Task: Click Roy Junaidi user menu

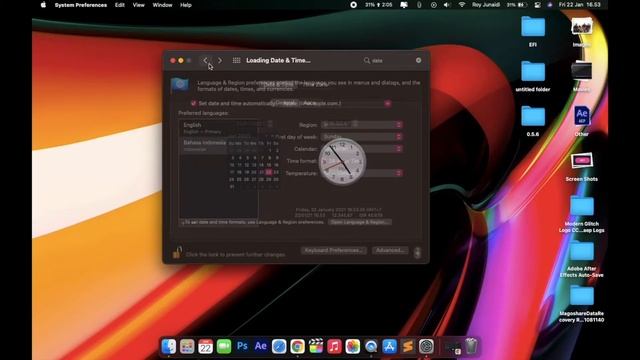Action: (486, 5)
